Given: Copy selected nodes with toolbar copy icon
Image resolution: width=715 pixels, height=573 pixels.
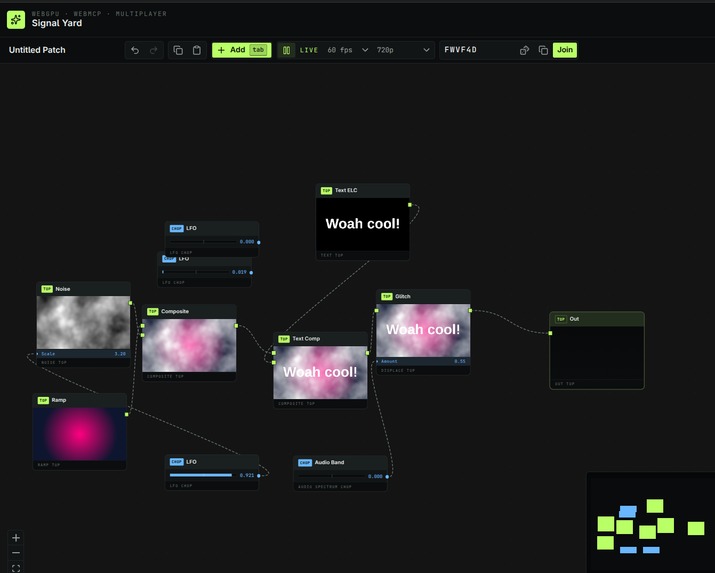Looking at the screenshot, I should coord(178,50).
